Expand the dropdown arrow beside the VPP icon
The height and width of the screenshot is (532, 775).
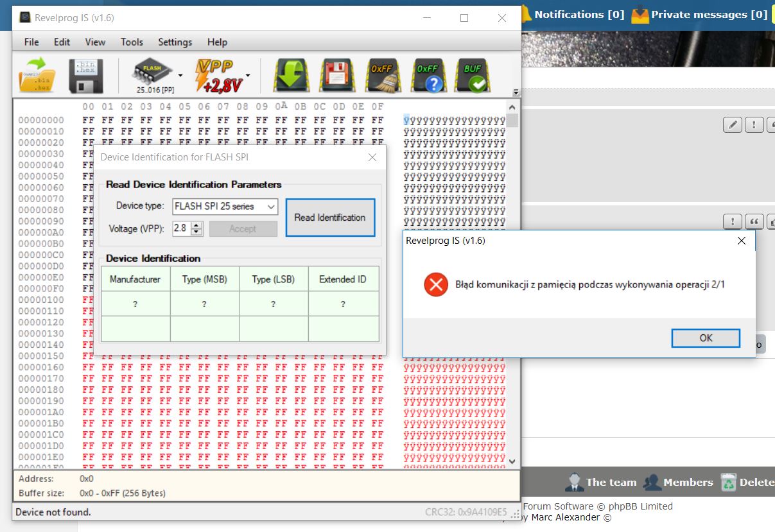(248, 74)
